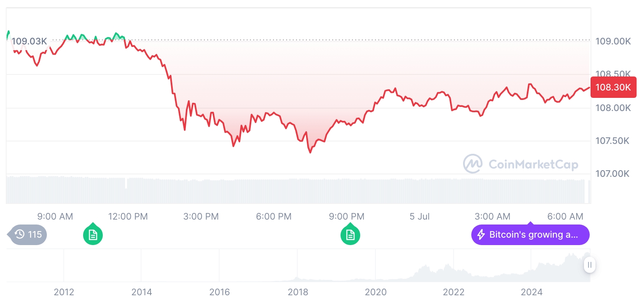The height and width of the screenshot is (301, 644).
Task: Pick 2024 on the overview timeline
Action: tap(532, 292)
